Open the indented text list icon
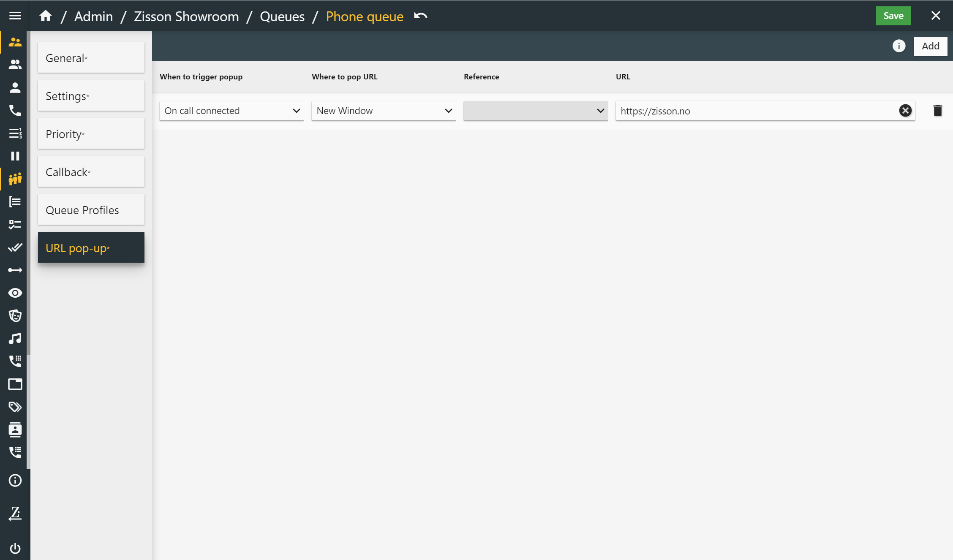This screenshot has width=953, height=560. (x=15, y=201)
